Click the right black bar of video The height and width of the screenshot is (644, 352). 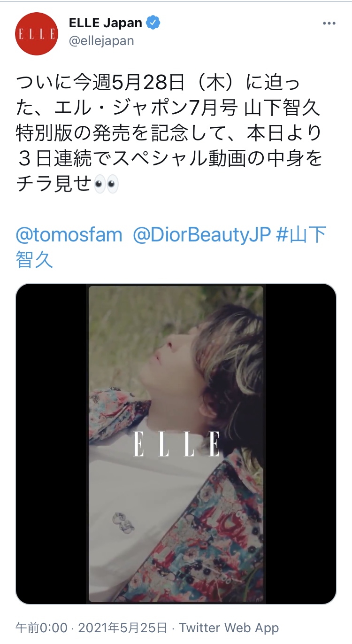coord(300,444)
